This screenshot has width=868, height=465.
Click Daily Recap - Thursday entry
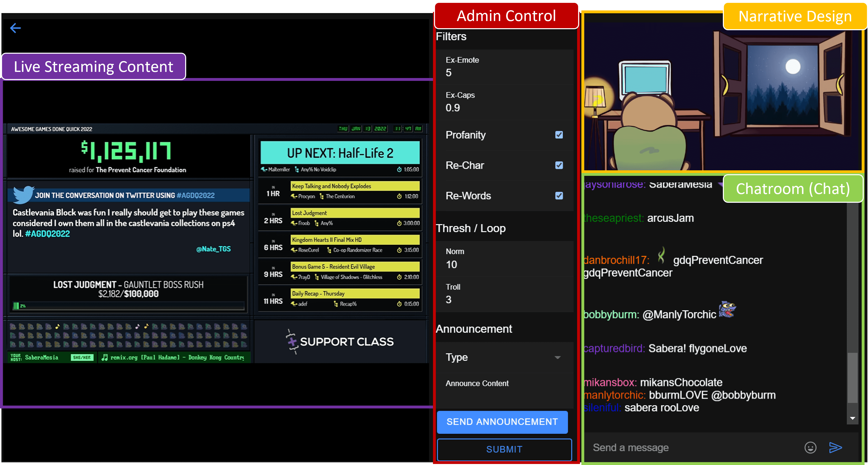tap(355, 293)
